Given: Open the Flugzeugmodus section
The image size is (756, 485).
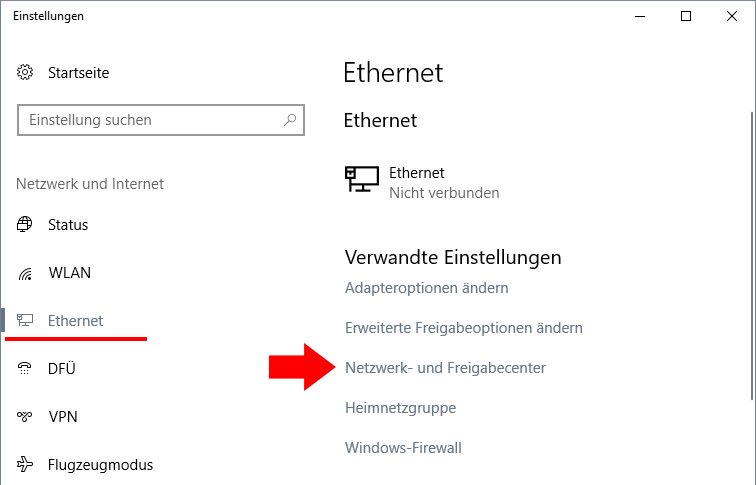Looking at the screenshot, I should [x=100, y=465].
